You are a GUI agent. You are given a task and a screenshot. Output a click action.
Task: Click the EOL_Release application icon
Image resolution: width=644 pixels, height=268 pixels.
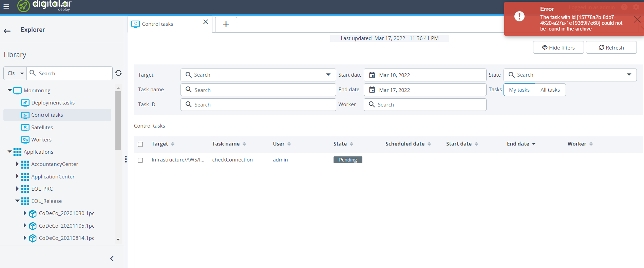tap(25, 201)
